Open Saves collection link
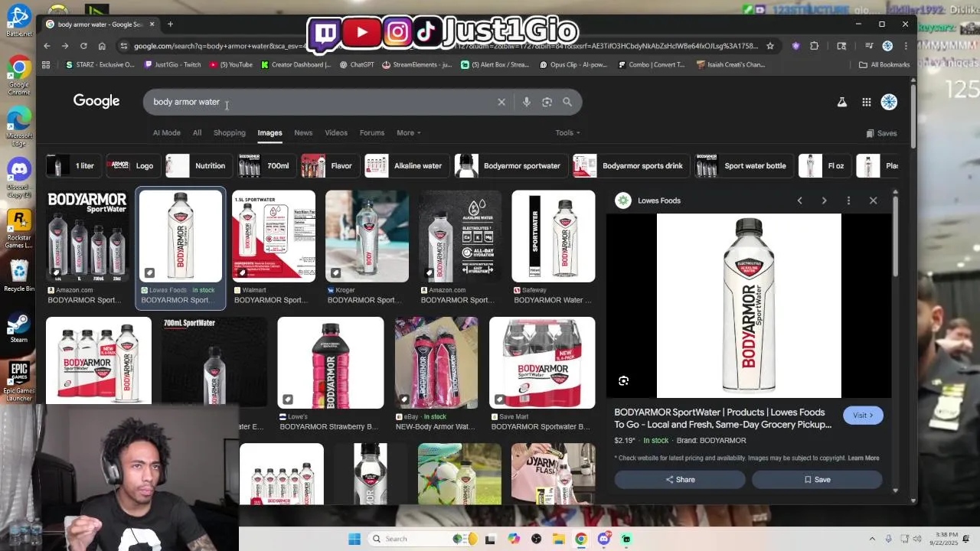The width and height of the screenshot is (980, 551). 881,133
